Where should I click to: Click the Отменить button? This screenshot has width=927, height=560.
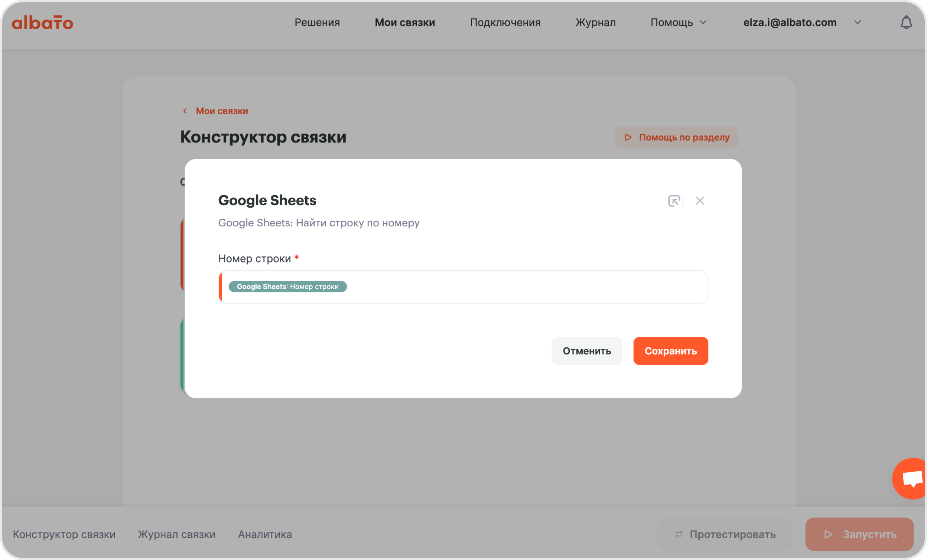pos(587,351)
